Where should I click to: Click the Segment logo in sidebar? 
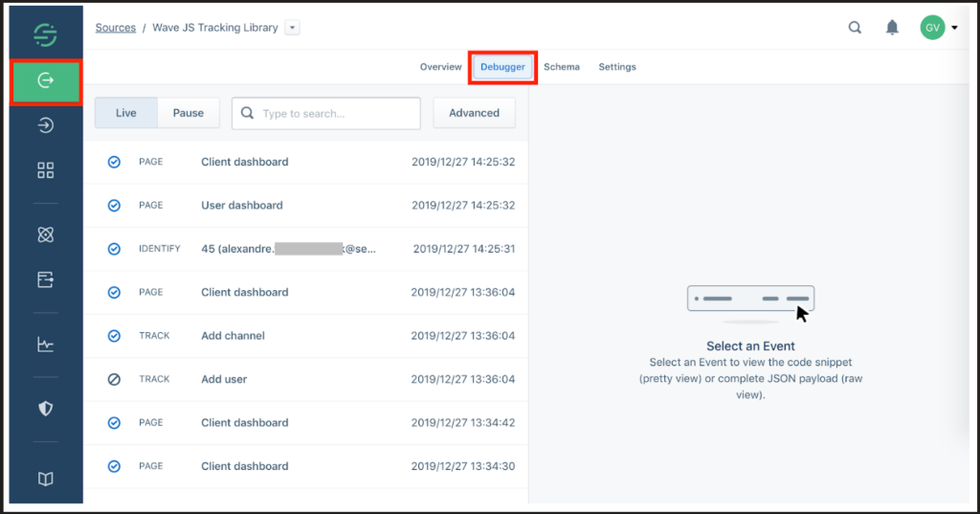coord(45,35)
